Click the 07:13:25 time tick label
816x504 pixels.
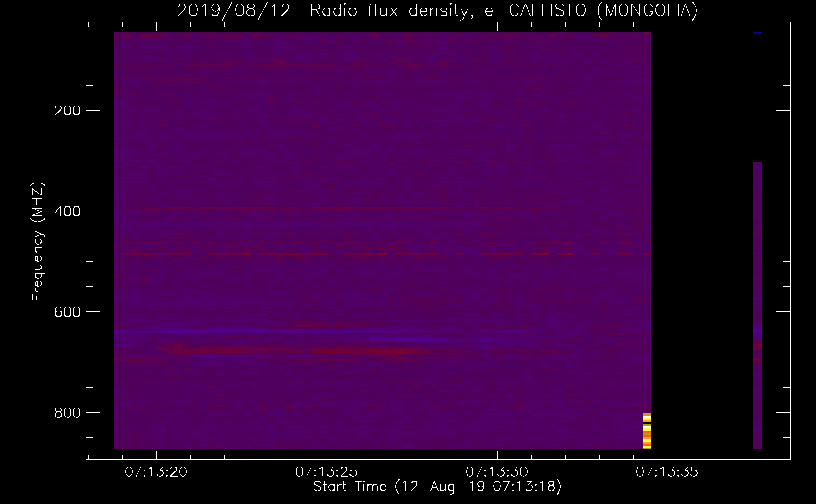326,472
